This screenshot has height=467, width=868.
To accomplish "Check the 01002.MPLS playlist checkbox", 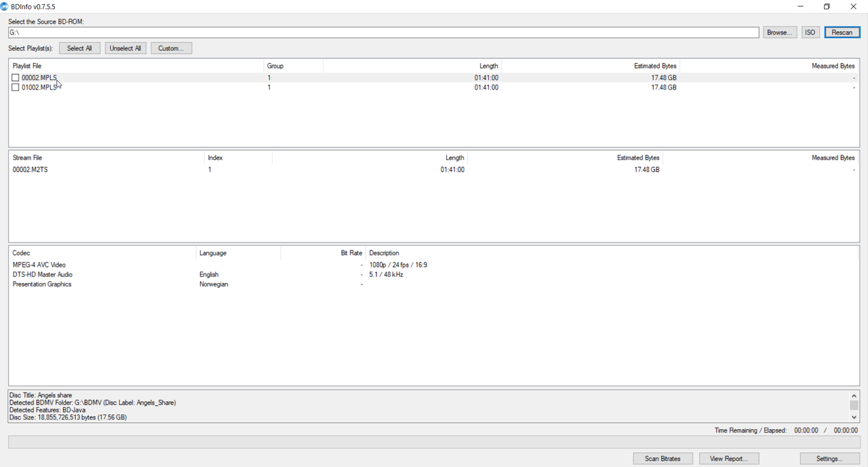I will (x=16, y=88).
